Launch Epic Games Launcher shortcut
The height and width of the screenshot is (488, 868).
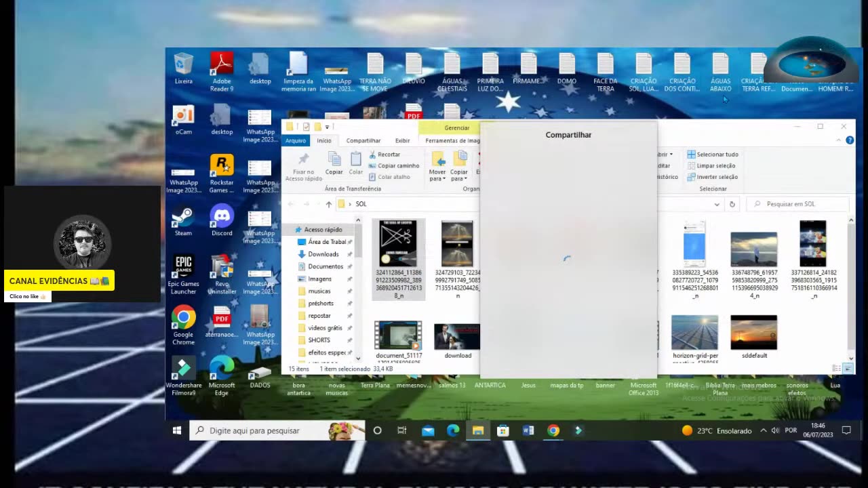tap(183, 274)
